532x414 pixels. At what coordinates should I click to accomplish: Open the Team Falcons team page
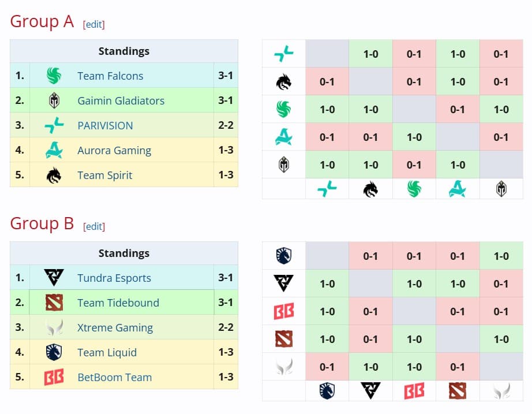pyautogui.click(x=110, y=76)
